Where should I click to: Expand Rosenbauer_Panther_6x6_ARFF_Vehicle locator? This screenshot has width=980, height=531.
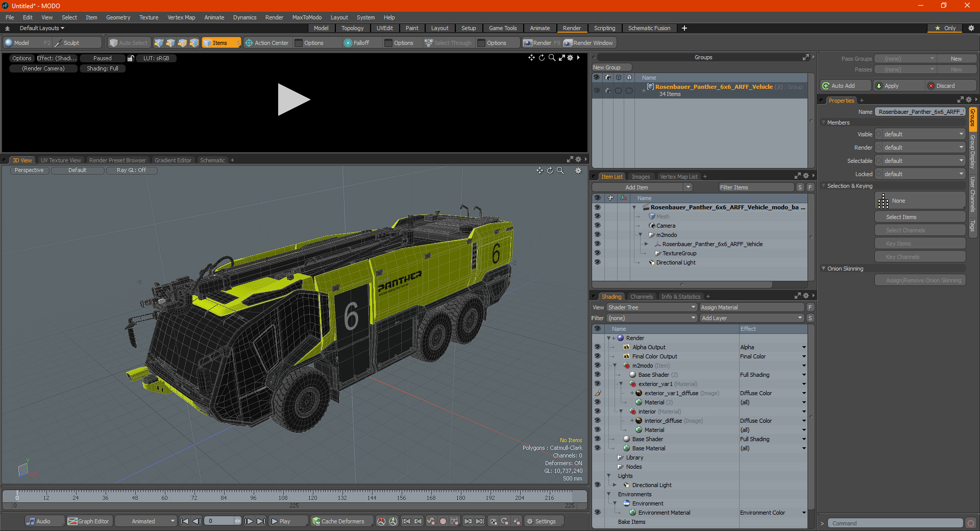647,244
